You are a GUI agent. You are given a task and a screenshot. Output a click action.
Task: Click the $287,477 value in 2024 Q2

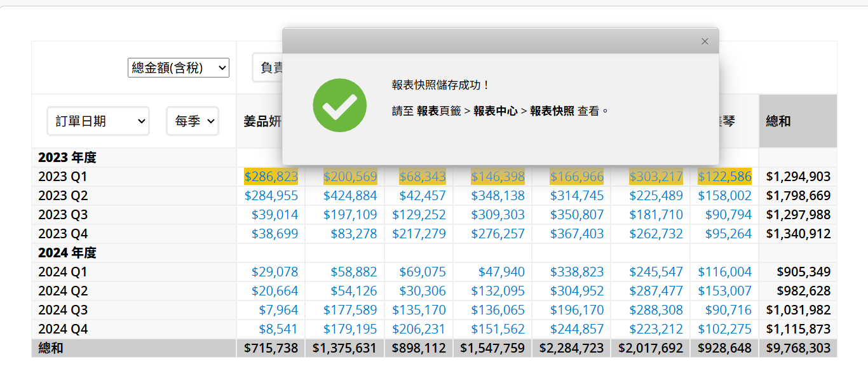tap(656, 291)
